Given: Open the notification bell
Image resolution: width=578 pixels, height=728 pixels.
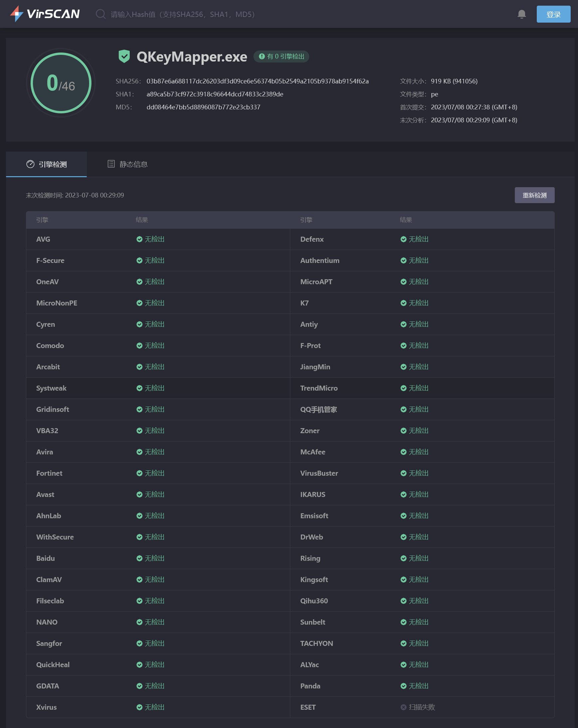Looking at the screenshot, I should pyautogui.click(x=521, y=14).
